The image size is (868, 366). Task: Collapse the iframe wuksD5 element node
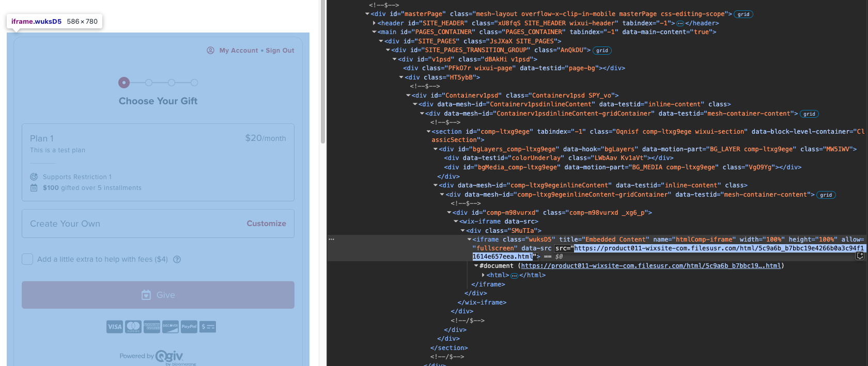pyautogui.click(x=469, y=240)
